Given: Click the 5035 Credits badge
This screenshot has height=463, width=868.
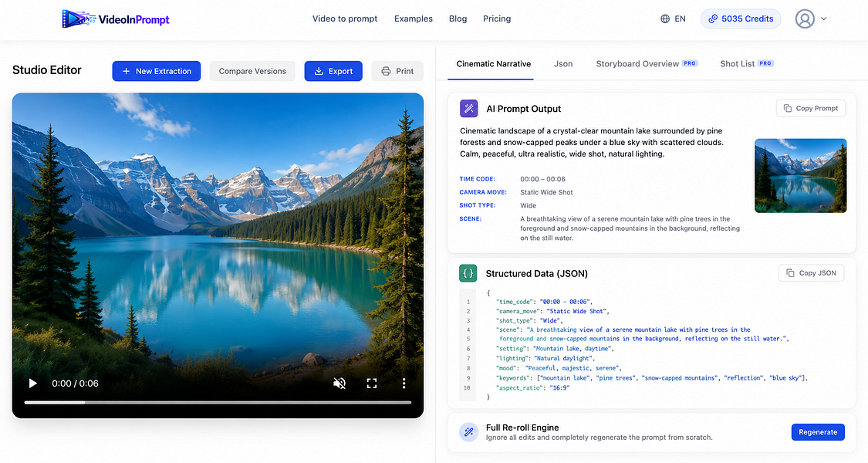Looking at the screenshot, I should pos(741,19).
